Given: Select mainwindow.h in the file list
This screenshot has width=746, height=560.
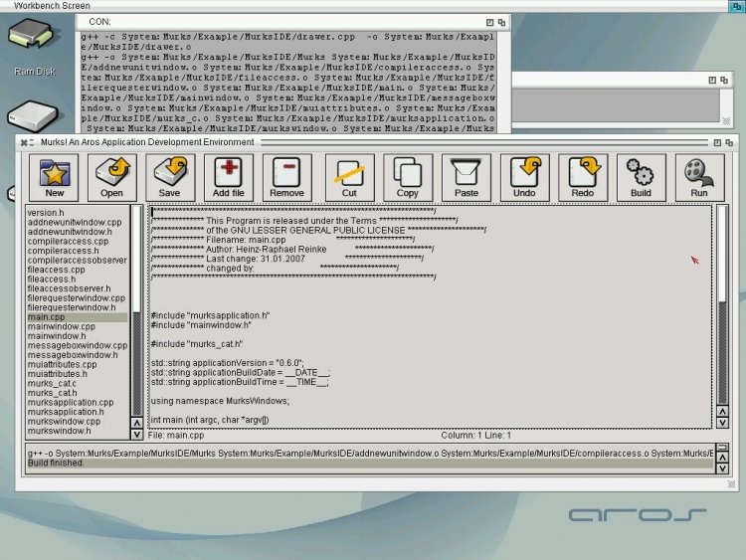Looking at the screenshot, I should [77, 336].
